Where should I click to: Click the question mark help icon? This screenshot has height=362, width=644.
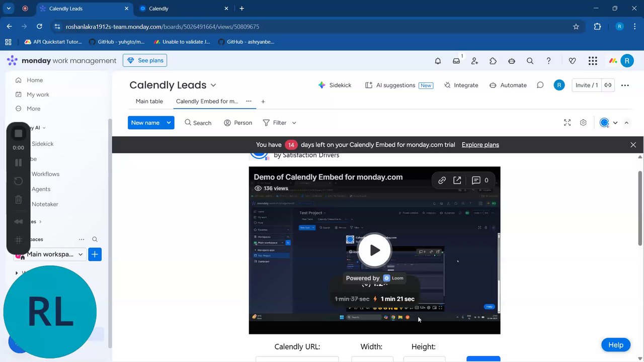pos(548,61)
